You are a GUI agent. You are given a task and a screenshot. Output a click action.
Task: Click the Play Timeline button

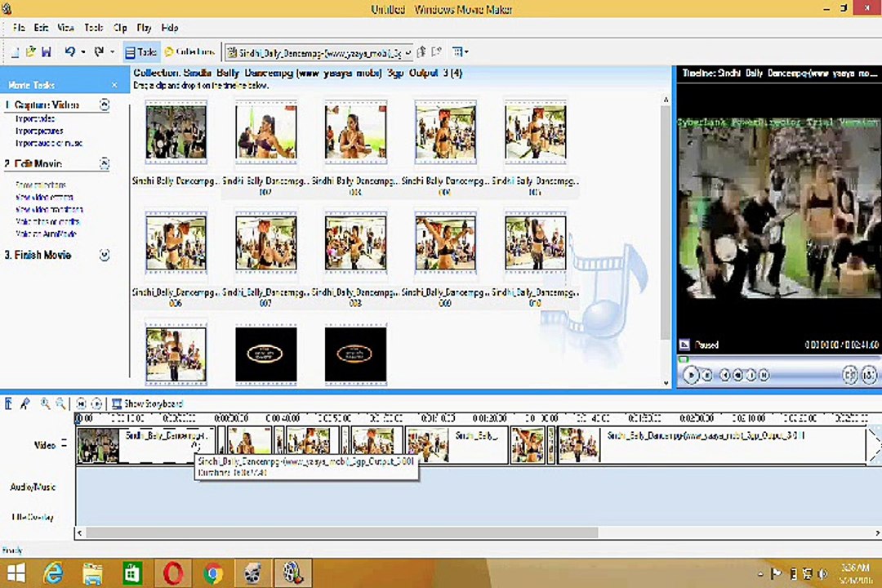tap(96, 403)
